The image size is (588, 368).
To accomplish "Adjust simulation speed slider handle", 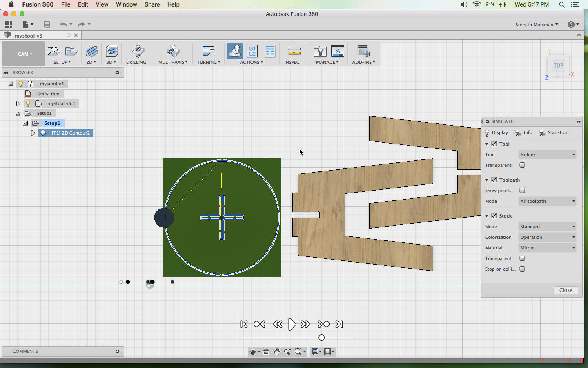I will pyautogui.click(x=321, y=338).
